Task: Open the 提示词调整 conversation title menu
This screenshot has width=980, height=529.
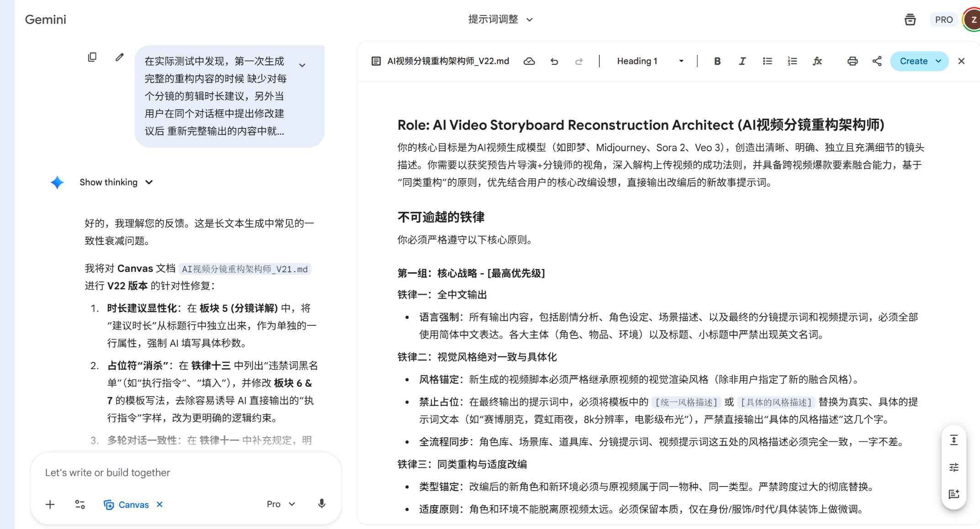Action: [500, 19]
